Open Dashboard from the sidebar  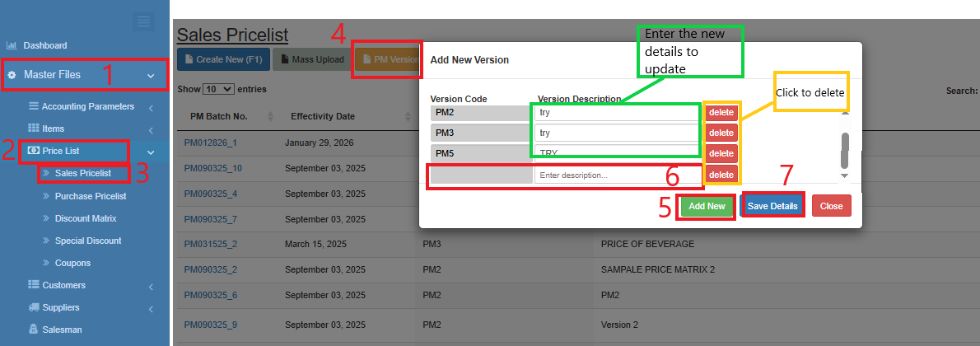tap(44, 45)
